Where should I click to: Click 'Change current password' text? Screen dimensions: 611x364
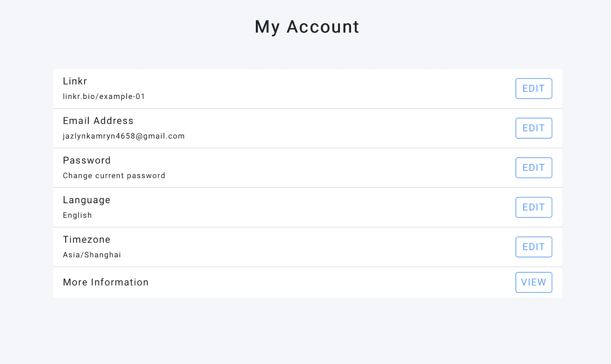114,176
